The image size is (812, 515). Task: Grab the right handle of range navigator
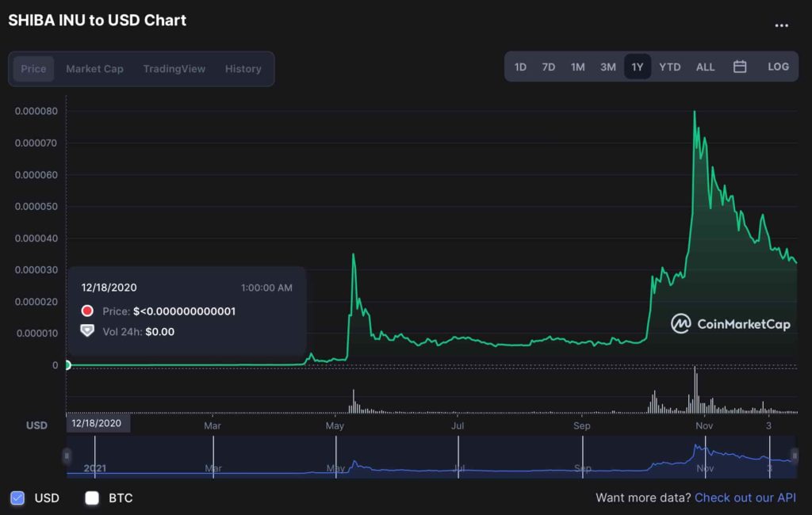click(x=795, y=456)
